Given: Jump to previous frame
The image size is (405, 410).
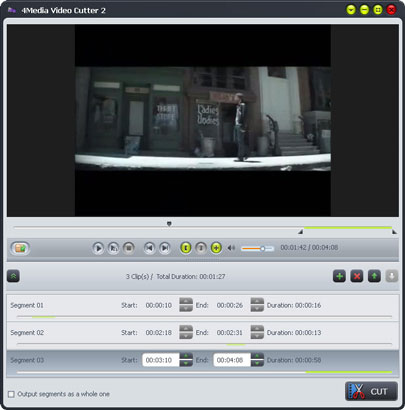Looking at the screenshot, I should point(149,248).
